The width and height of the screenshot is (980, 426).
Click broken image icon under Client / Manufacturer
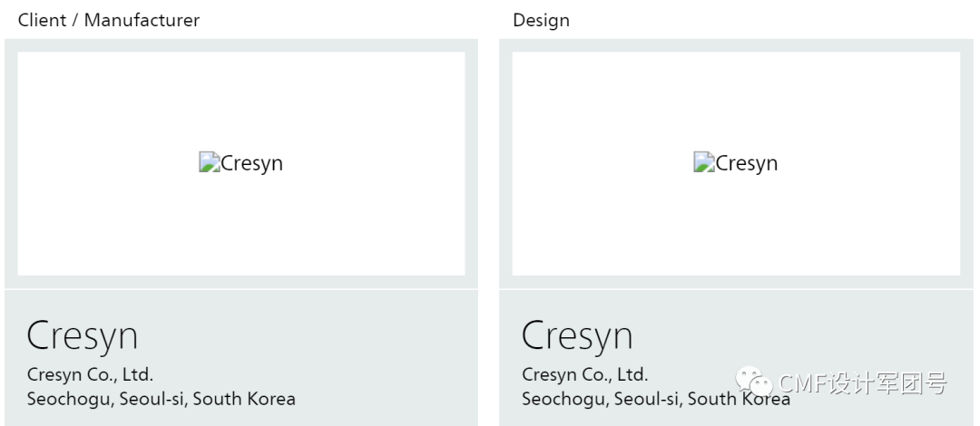[x=210, y=163]
